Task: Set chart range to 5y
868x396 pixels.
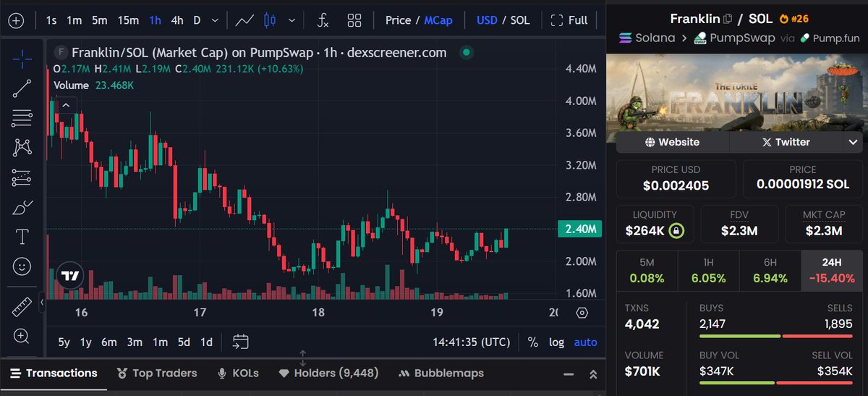Action: [64, 342]
